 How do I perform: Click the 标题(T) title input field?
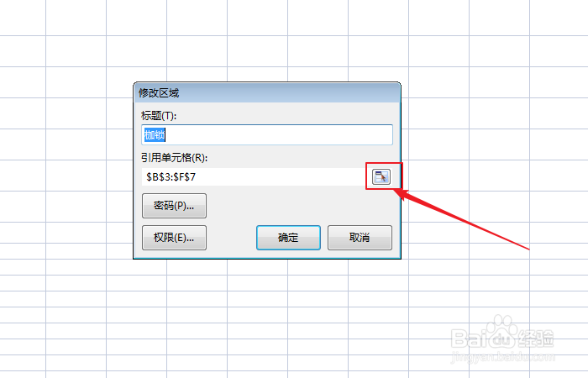[267, 134]
